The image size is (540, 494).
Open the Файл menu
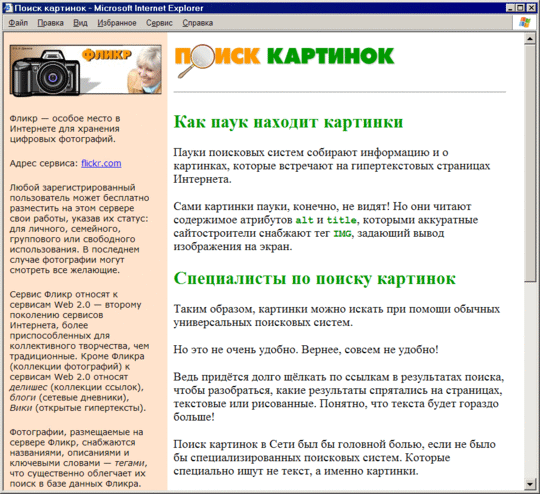tap(18, 23)
